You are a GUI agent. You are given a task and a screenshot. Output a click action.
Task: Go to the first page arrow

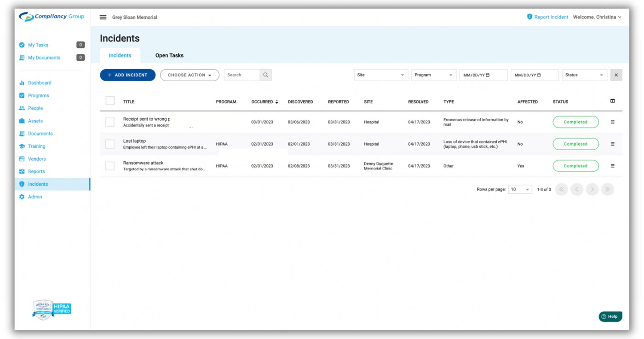pos(562,189)
